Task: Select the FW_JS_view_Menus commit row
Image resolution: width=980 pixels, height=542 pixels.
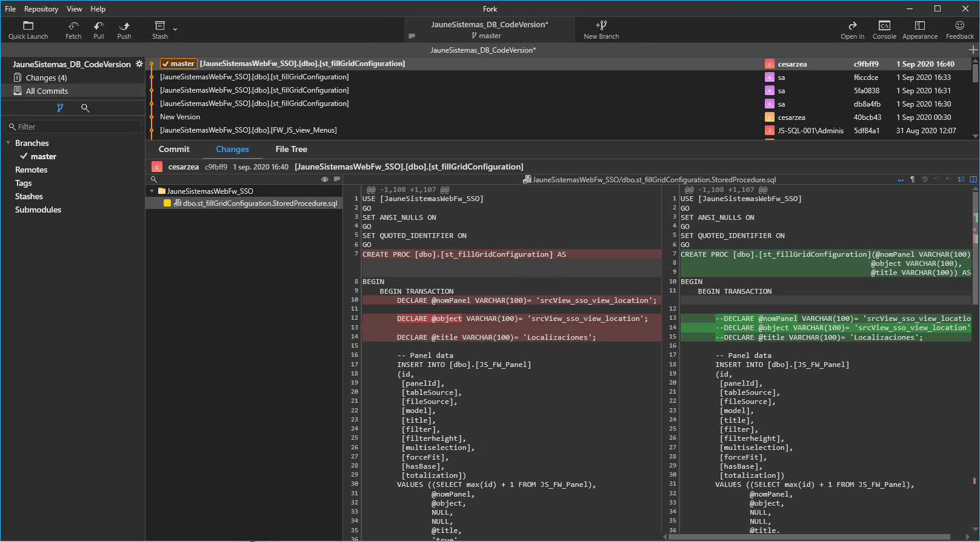Action: click(559, 130)
